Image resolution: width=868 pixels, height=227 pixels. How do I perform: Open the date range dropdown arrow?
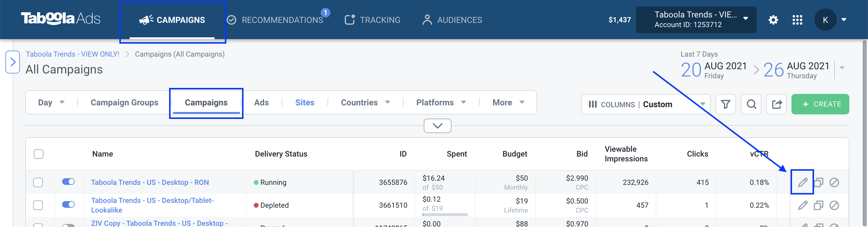[842, 68]
